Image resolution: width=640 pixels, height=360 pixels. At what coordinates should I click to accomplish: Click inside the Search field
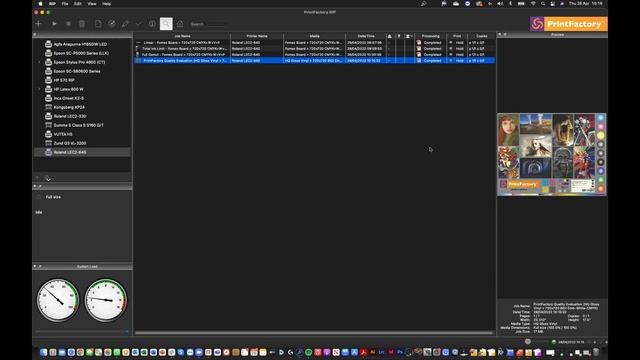pos(208,24)
